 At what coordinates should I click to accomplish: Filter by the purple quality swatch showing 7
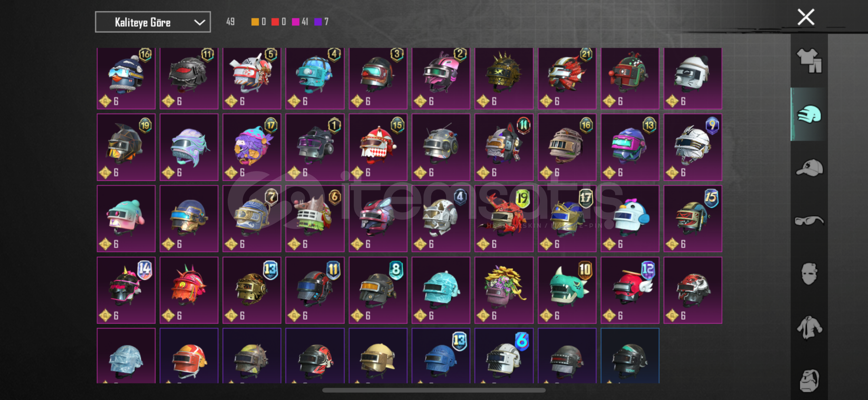(318, 22)
